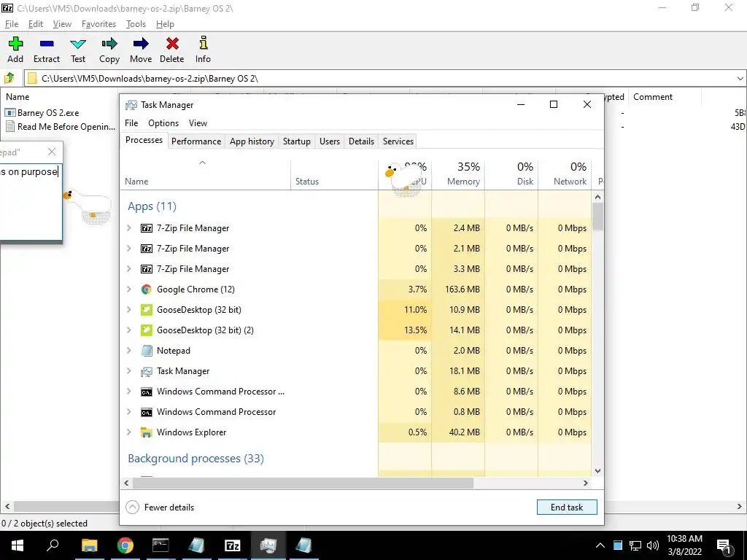Open 7-Zip Favorites menu

coord(98,24)
